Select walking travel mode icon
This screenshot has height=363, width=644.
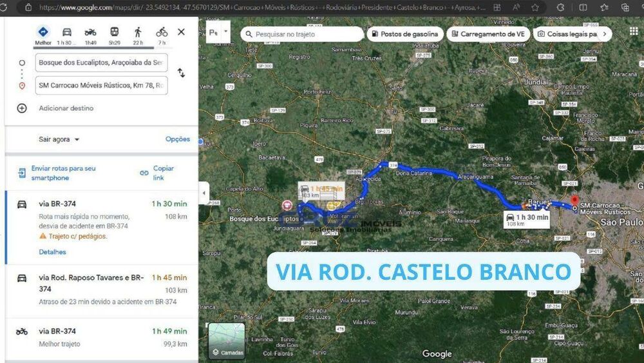(x=138, y=32)
